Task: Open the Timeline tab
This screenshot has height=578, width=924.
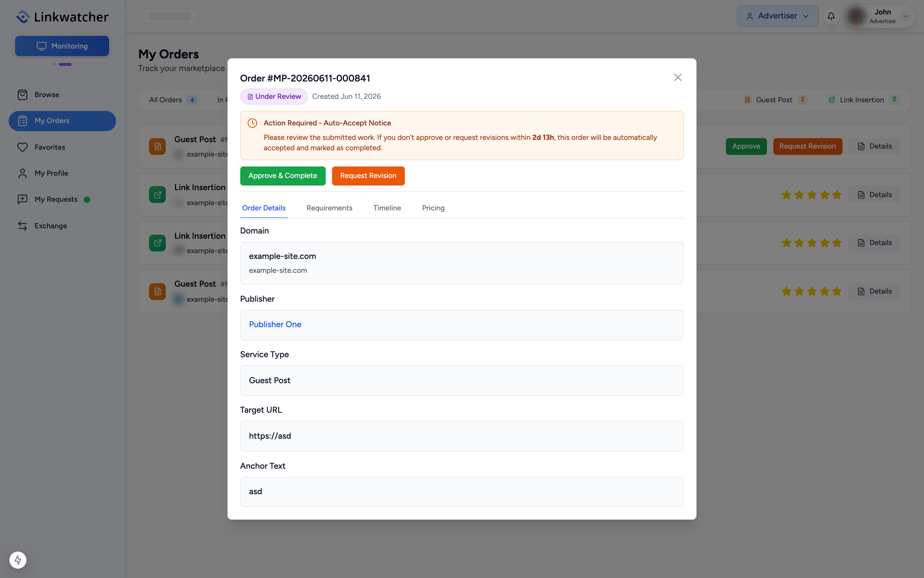Action: 387,208
